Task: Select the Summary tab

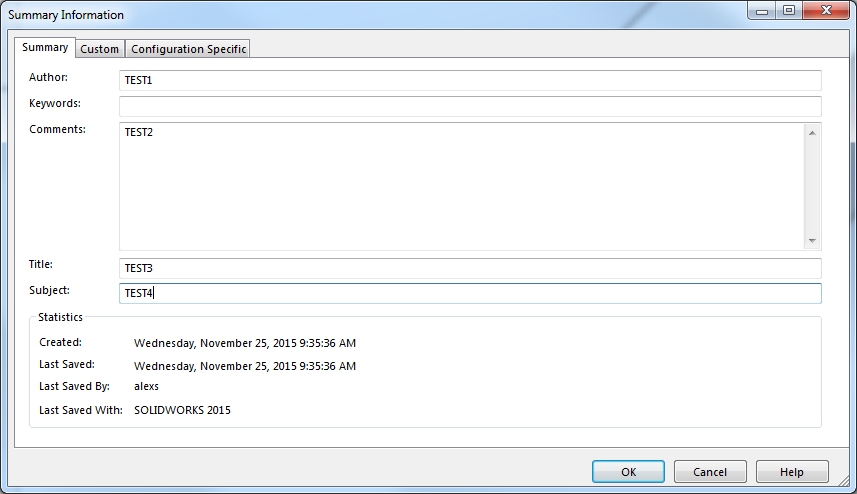Action: pos(45,47)
